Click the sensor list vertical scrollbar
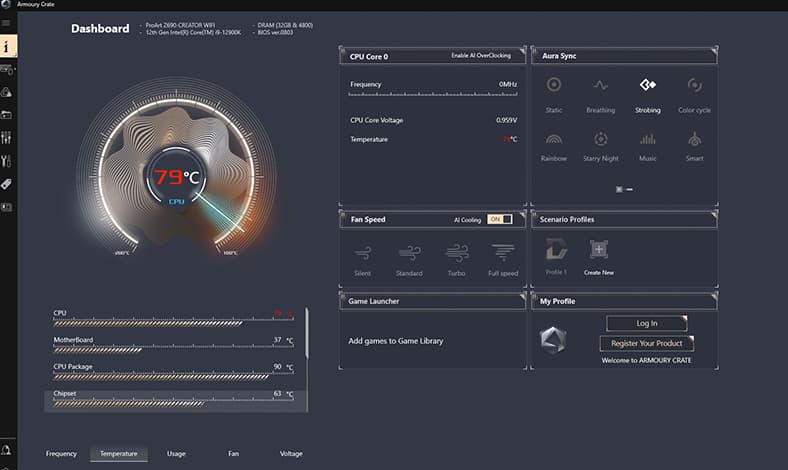The height and width of the screenshot is (470, 788). (x=307, y=333)
